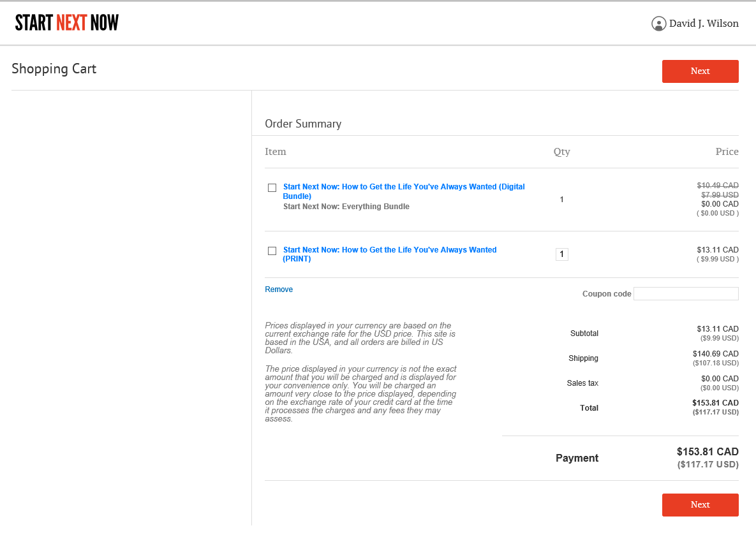The image size is (756, 535).
Task: Select the Shipping amount $140.69 CAD
Action: click(x=716, y=354)
